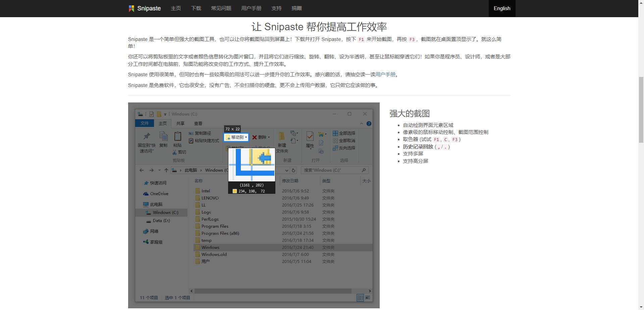Click the 复制 copy icon in the Explorer ribbon

(x=163, y=136)
